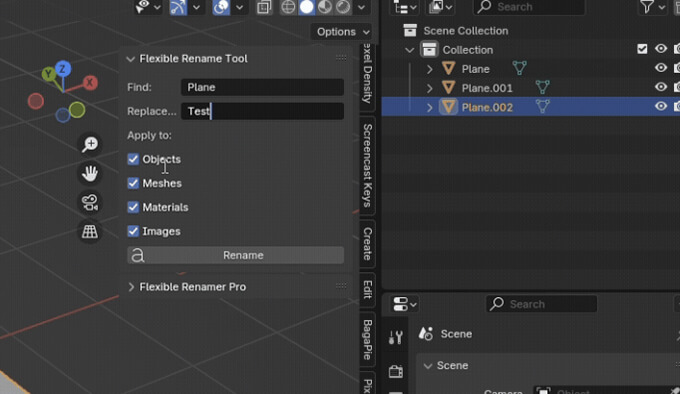Open outliner display mode dropdown

click(440, 7)
